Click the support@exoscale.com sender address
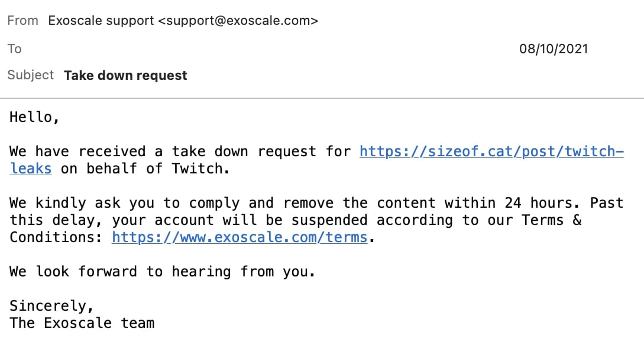644x348 pixels. (238, 21)
